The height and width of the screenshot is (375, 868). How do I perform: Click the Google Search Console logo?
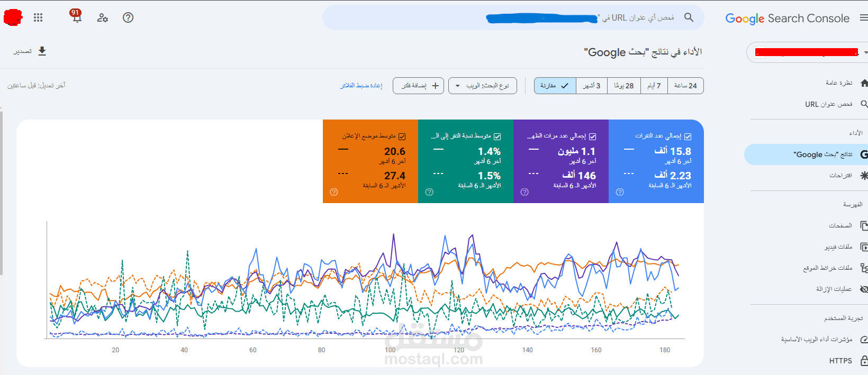point(787,19)
